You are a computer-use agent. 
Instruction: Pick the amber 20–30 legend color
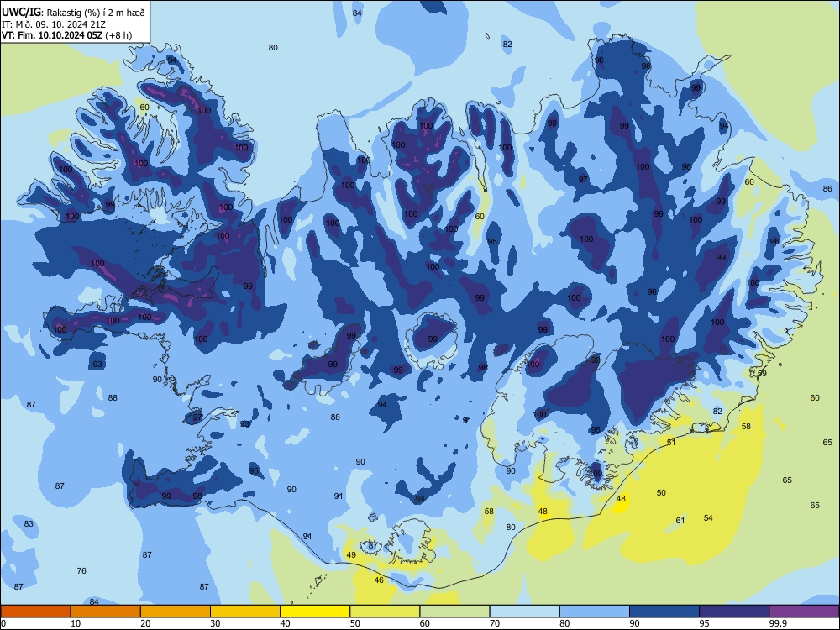176,612
